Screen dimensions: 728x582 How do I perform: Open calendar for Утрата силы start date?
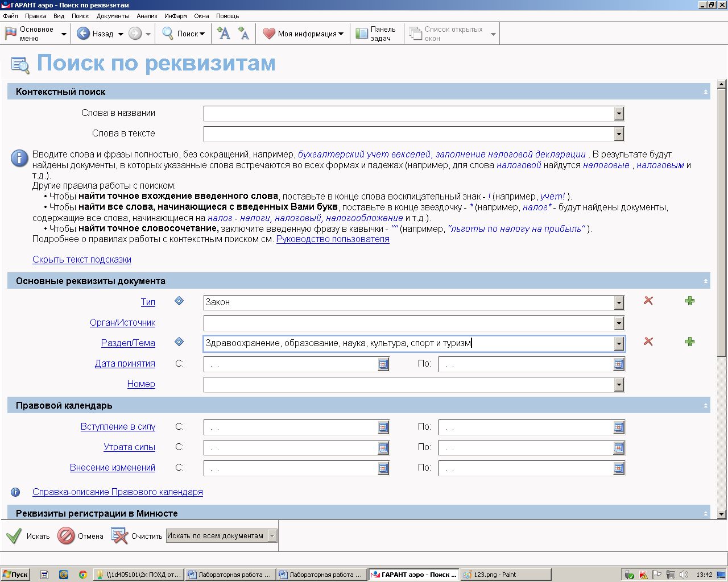pyautogui.click(x=383, y=448)
